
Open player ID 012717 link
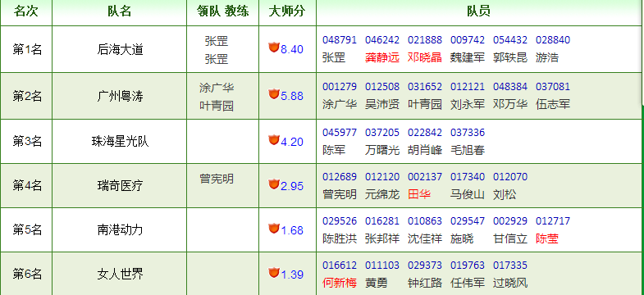coord(553,221)
